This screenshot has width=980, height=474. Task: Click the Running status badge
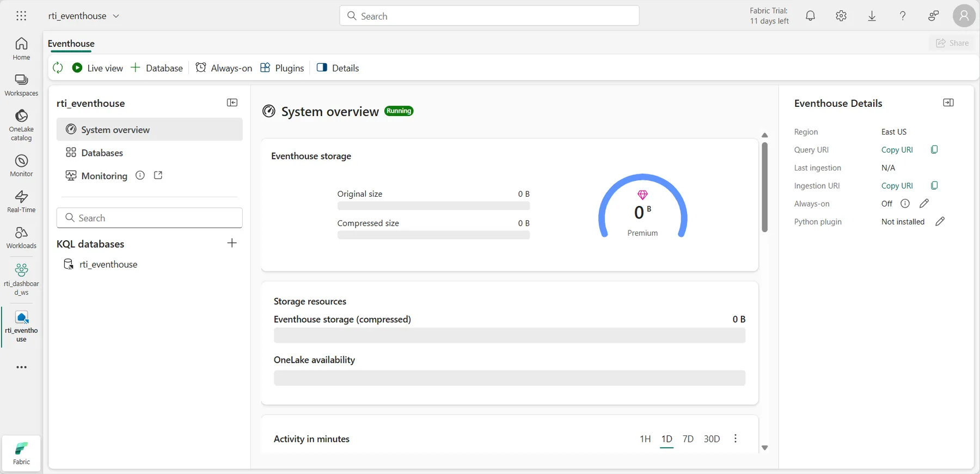399,111
